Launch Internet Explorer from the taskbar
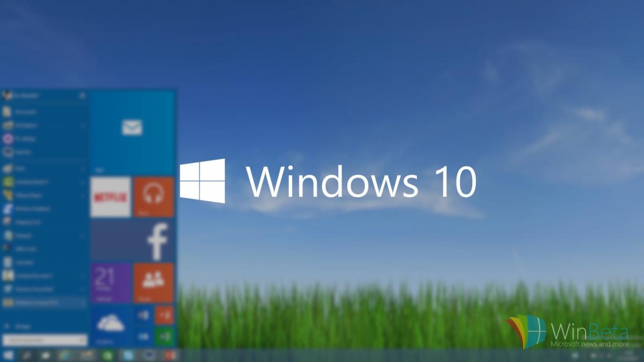The height and width of the screenshot is (362, 644). pos(65,355)
